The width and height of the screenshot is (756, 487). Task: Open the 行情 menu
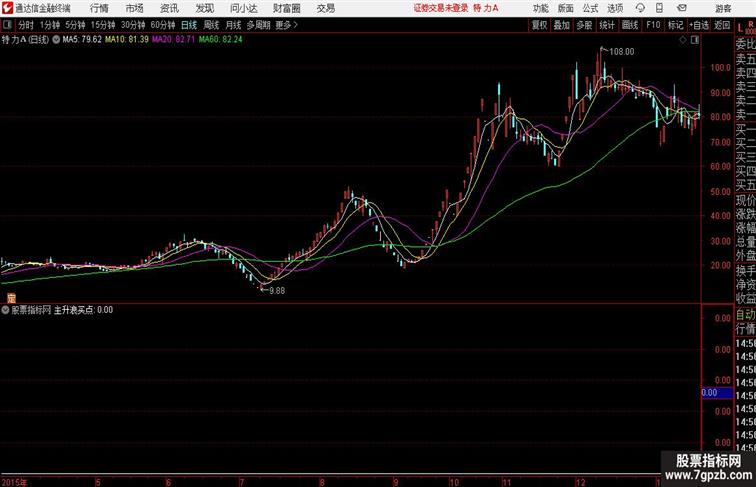tap(99, 8)
